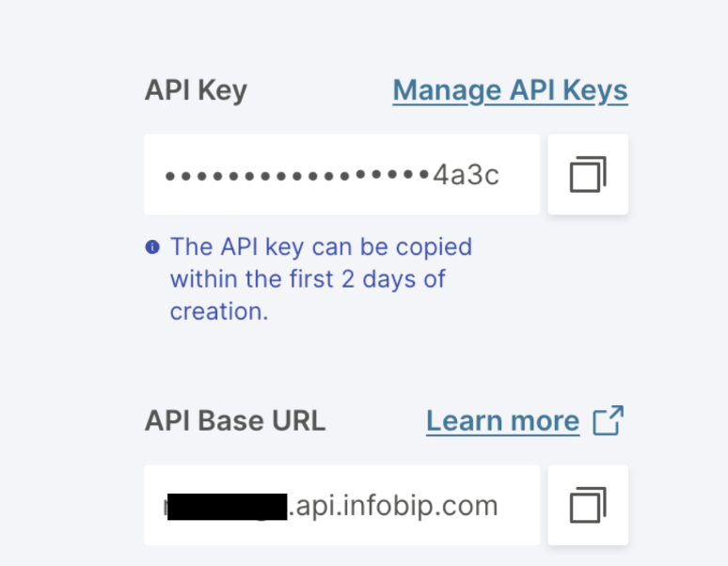Viewport: 728px width, 566px height.
Task: Click the ".api.infobip.com" domain text
Action: [x=393, y=506]
